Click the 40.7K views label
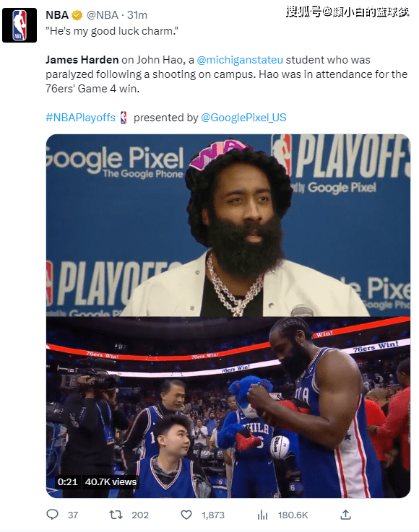Image resolution: width=419 pixels, height=532 pixels. (x=111, y=481)
